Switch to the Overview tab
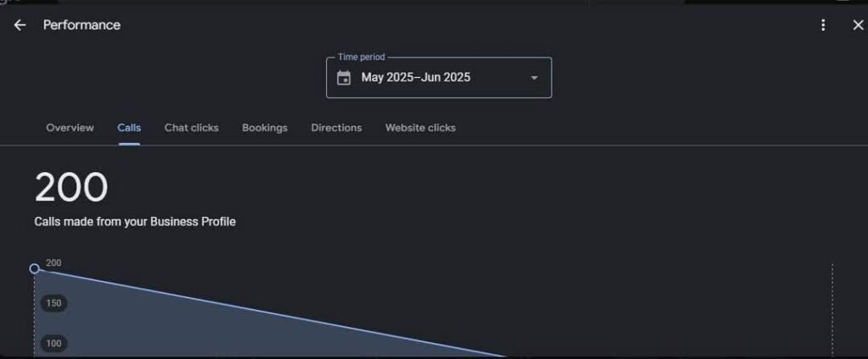Image resolution: width=868 pixels, height=359 pixels. pyautogui.click(x=70, y=128)
